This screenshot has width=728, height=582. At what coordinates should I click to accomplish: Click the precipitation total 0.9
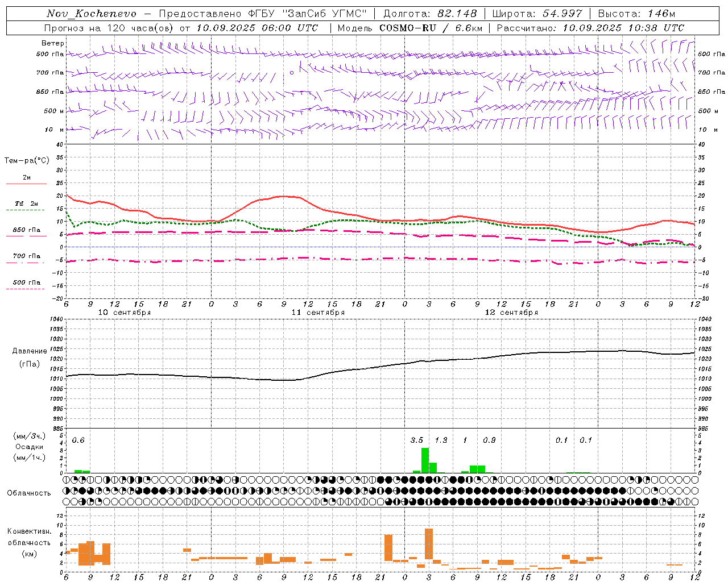coord(489,440)
